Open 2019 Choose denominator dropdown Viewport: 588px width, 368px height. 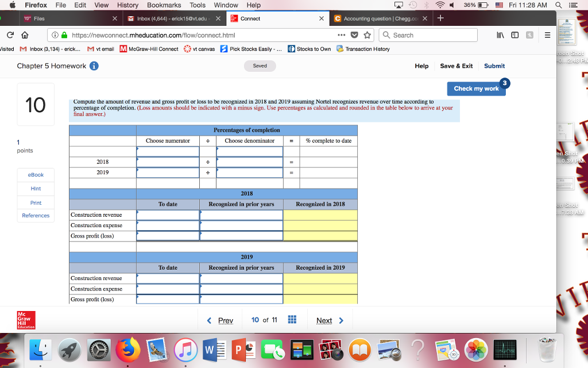(x=249, y=172)
